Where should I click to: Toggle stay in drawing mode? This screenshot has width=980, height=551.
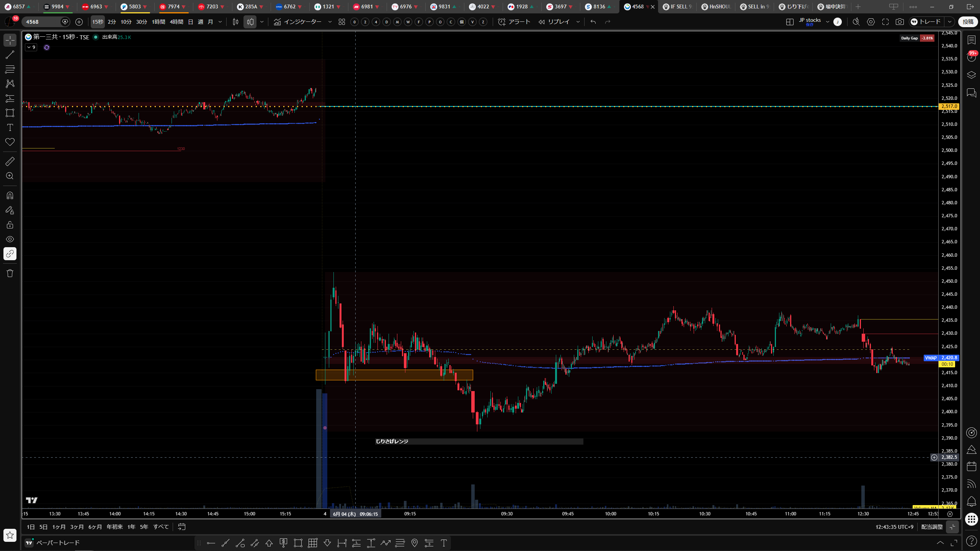click(10, 210)
